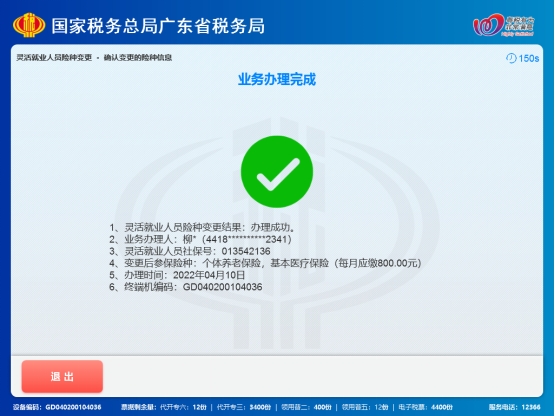
Task: Click the 办理时间 2022年04月10日 line
Action: pos(177,275)
